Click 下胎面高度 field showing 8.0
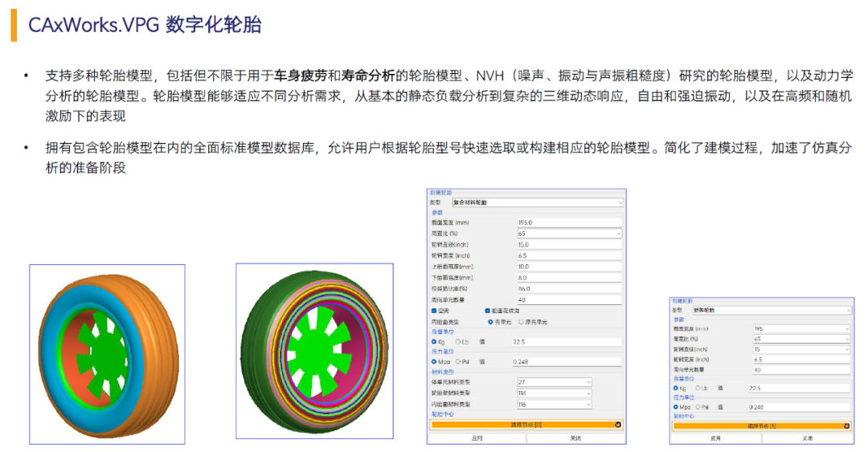The width and height of the screenshot is (868, 452). pyautogui.click(x=569, y=278)
